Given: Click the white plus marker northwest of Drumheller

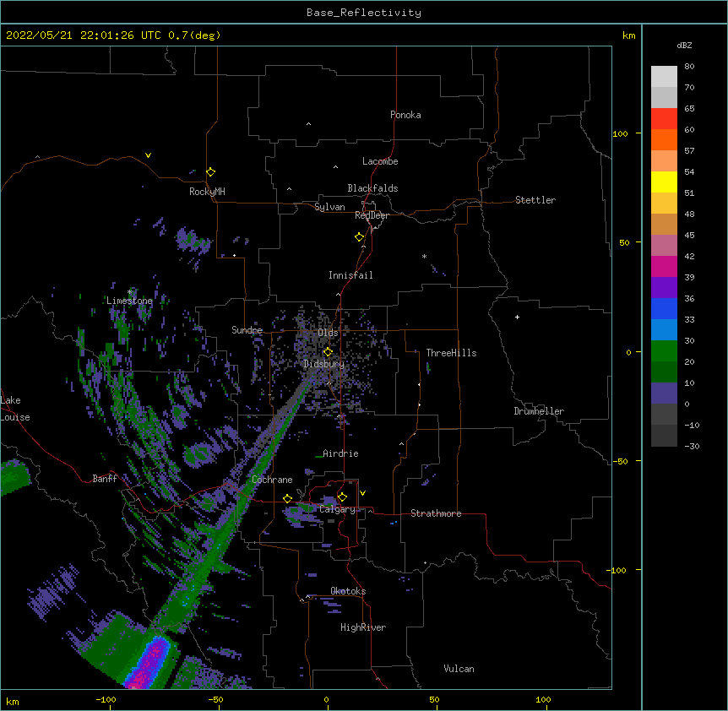Looking at the screenshot, I should (517, 317).
